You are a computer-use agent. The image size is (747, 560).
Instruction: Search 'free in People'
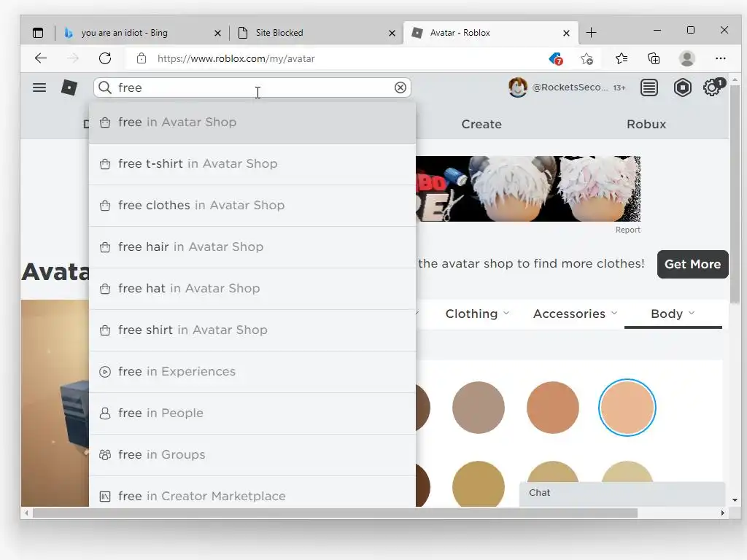tap(252, 413)
